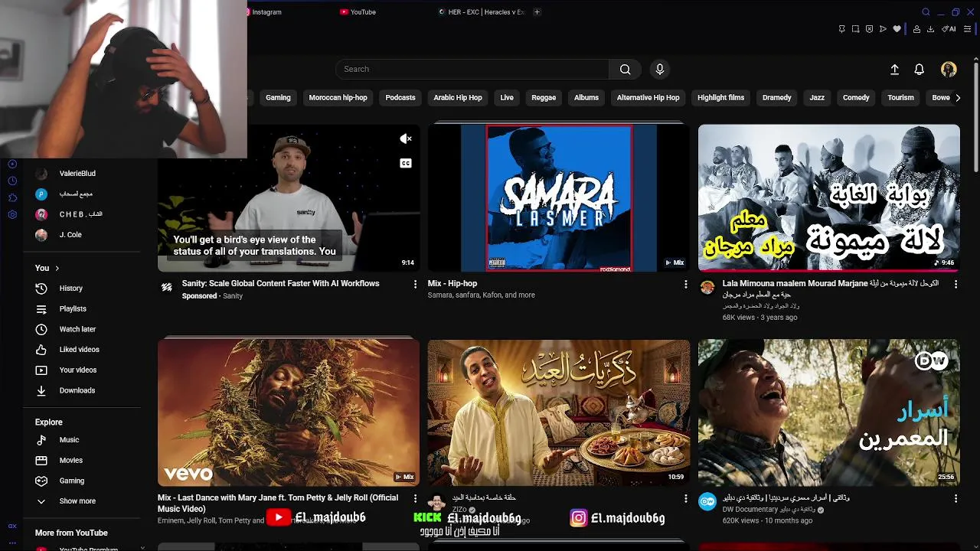980x551 pixels.
Task: Open the browser profile account icon
Action: (x=916, y=29)
